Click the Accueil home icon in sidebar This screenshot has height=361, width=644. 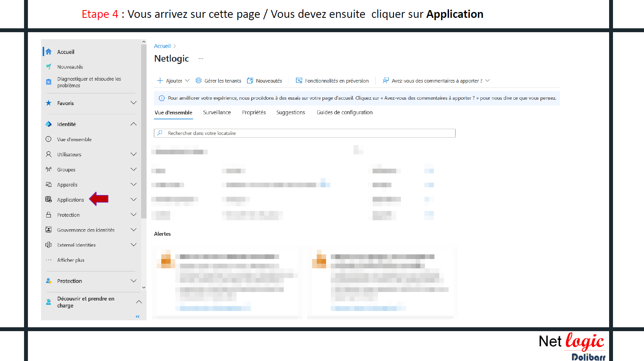48,52
